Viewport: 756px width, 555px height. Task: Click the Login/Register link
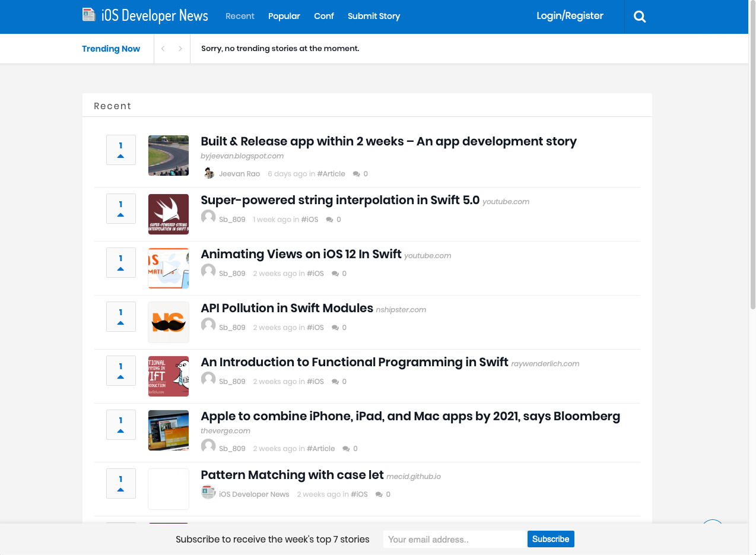pyautogui.click(x=569, y=15)
